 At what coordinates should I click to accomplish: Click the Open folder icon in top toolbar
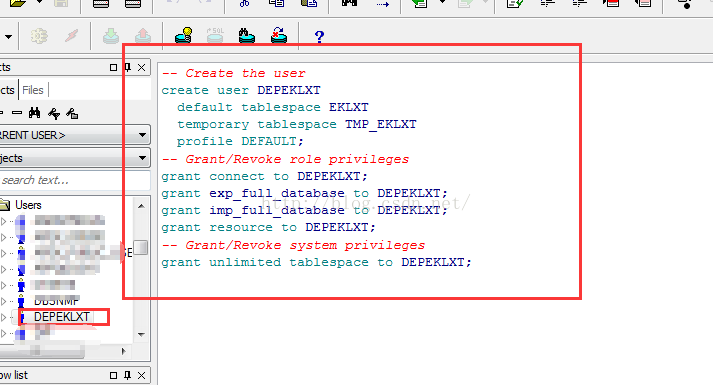coord(18,3)
